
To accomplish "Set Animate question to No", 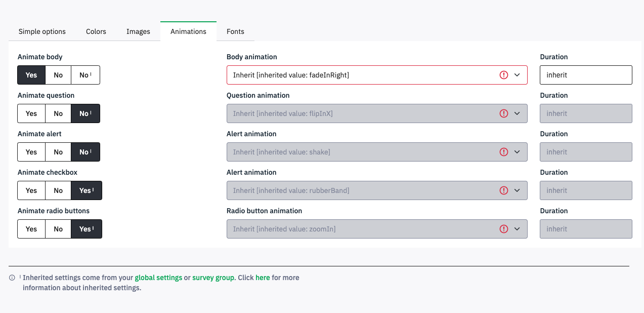I will tap(58, 113).
